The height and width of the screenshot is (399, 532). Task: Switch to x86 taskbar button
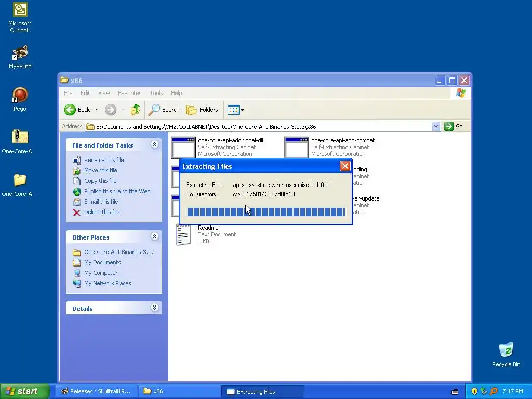tap(179, 391)
